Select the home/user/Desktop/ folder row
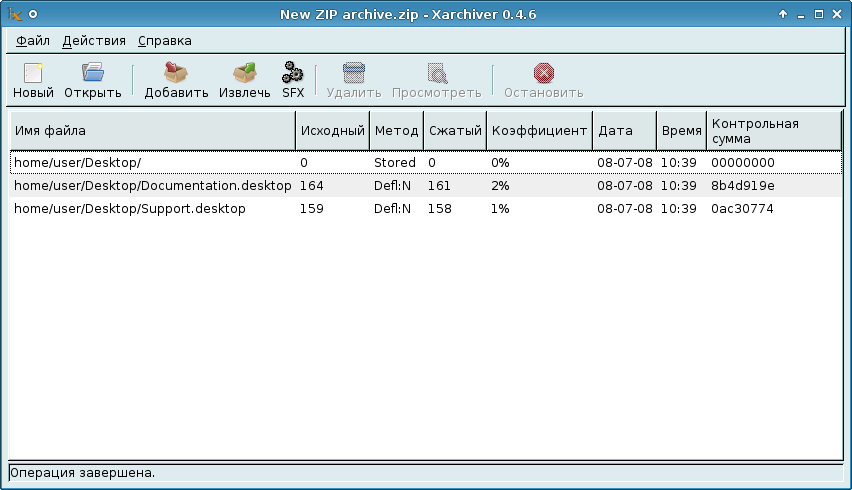 (78, 162)
